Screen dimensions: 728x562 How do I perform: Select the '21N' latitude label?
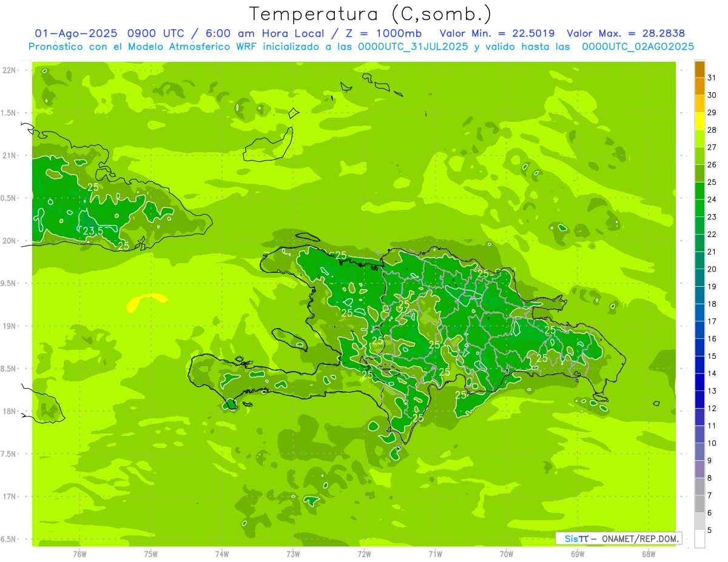(9, 156)
